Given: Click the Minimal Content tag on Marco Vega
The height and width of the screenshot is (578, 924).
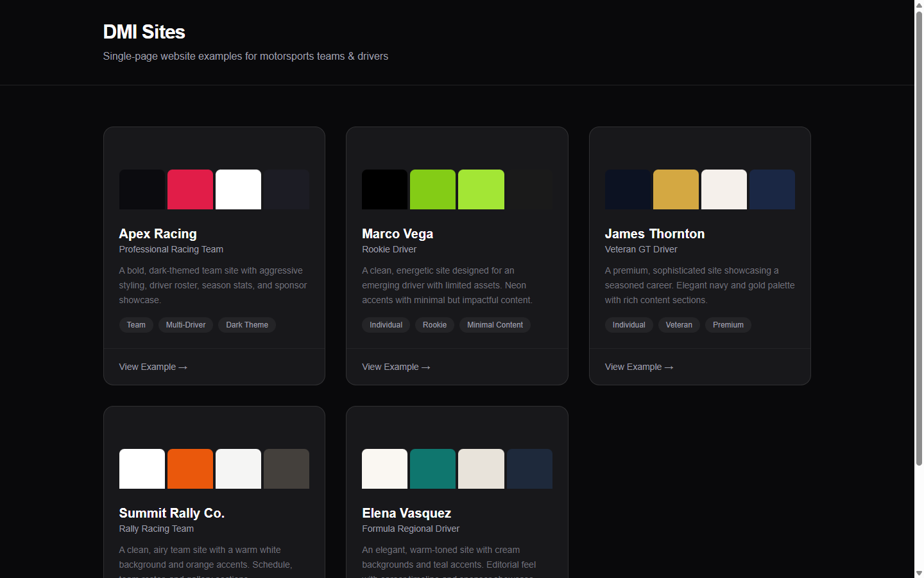Looking at the screenshot, I should tap(495, 325).
